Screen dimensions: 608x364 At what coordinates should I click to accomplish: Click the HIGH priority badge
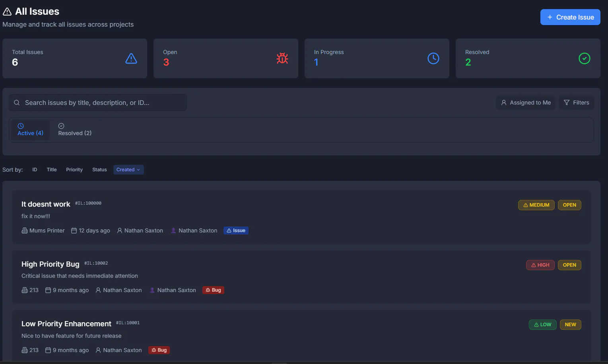pos(540,265)
